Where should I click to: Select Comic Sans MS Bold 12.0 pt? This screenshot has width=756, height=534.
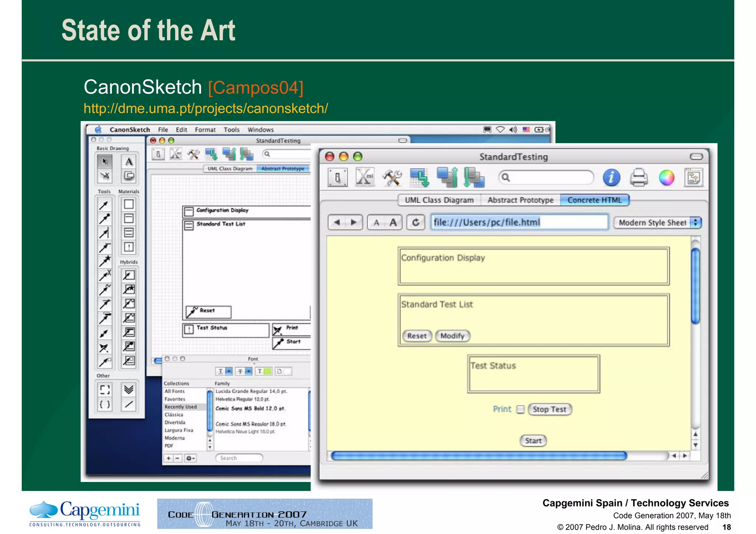[x=250, y=409]
